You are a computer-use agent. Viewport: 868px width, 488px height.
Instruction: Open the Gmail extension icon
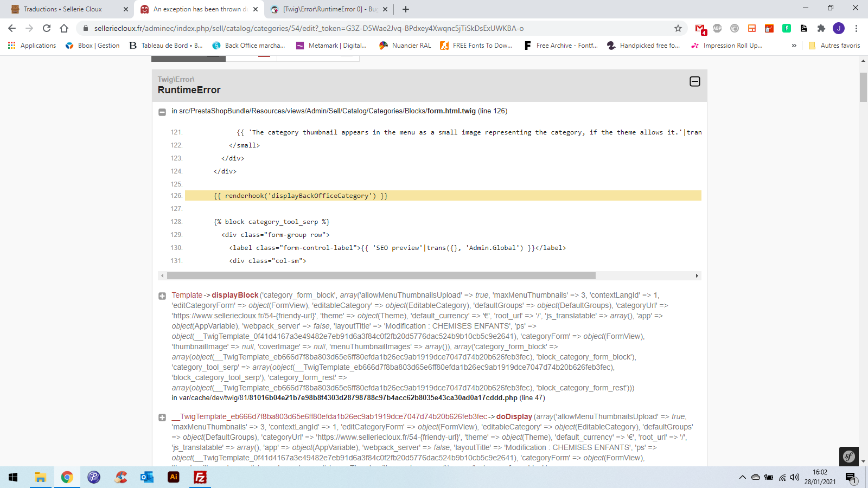pyautogui.click(x=700, y=29)
